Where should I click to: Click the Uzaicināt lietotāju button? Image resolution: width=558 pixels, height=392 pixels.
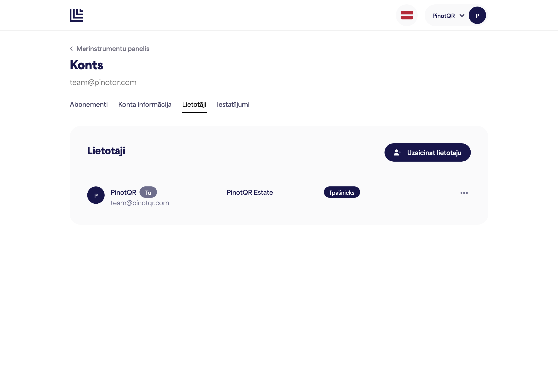427,152
